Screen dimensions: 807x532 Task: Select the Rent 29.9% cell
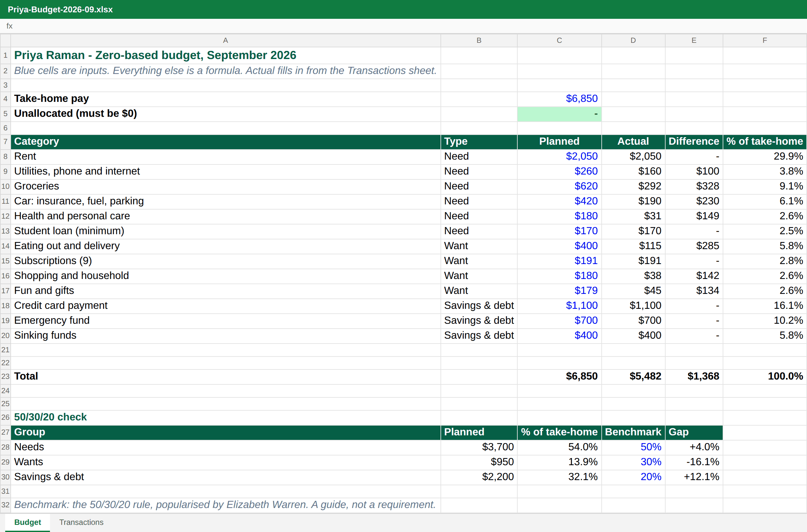click(x=765, y=156)
